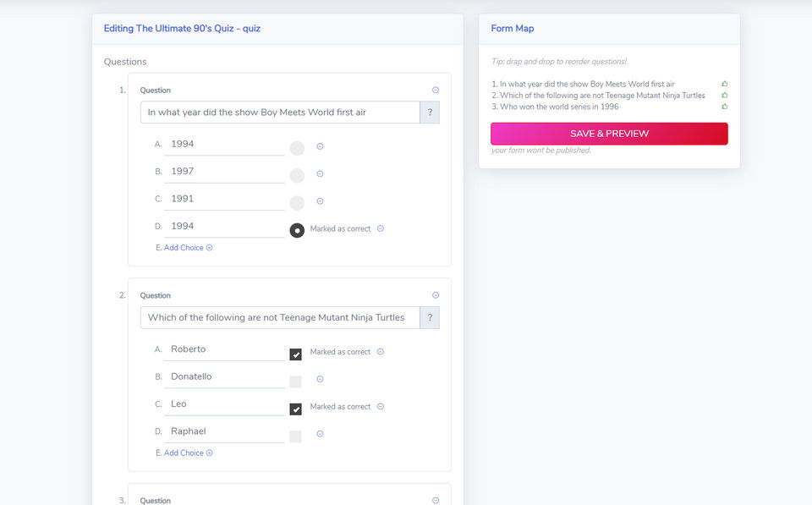Image resolution: width=812 pixels, height=505 pixels.
Task: Open help for the Ninja Turtles question
Action: [x=430, y=317]
